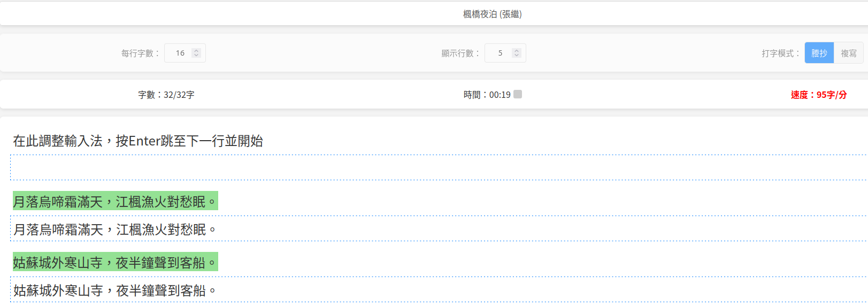Click the 字數 32/32字 counter
The width and height of the screenshot is (868, 307).
click(x=166, y=95)
